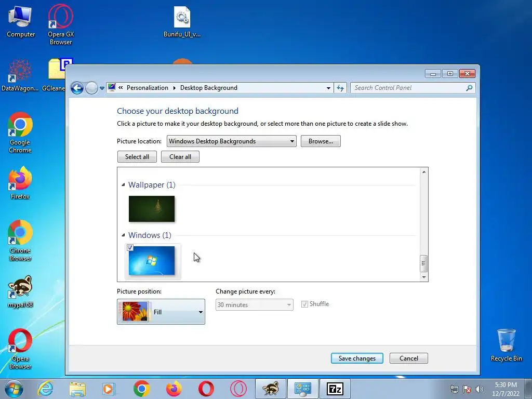This screenshot has width=532, height=399.
Task: Launch Google Chrome from desktop
Action: 20,132
